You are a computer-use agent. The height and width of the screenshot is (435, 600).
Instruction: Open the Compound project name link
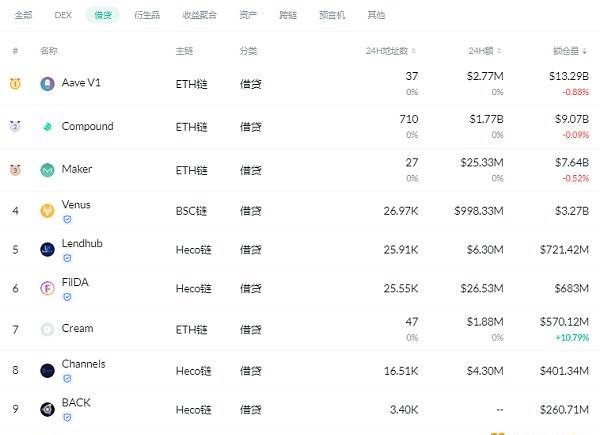tap(87, 126)
